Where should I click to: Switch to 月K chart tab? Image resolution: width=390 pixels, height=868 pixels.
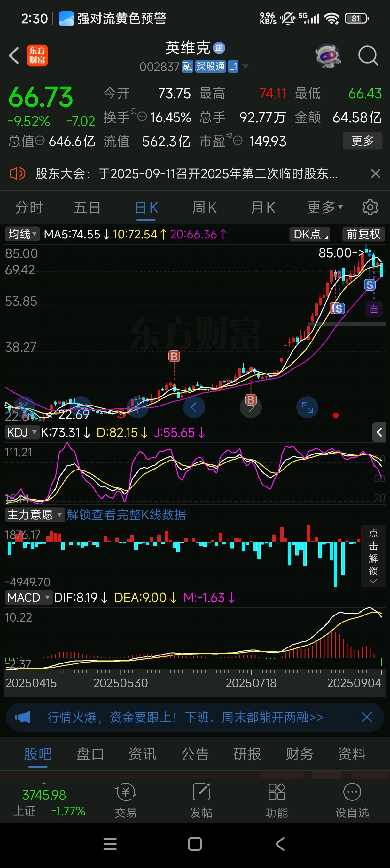tap(263, 208)
